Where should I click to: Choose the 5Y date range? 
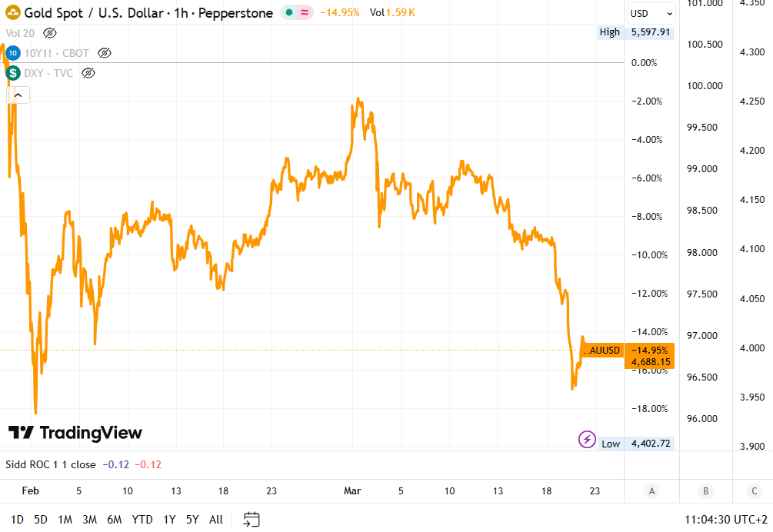(x=192, y=520)
